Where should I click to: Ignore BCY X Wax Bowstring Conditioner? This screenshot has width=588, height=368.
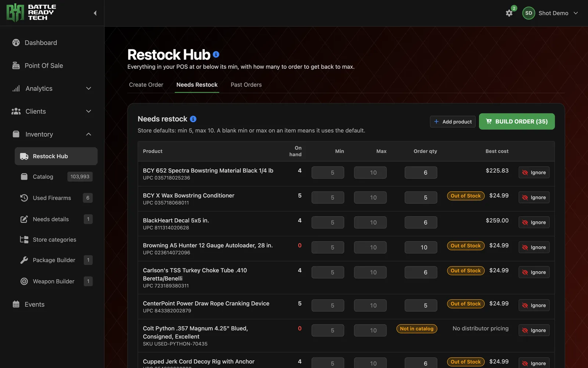(x=534, y=198)
